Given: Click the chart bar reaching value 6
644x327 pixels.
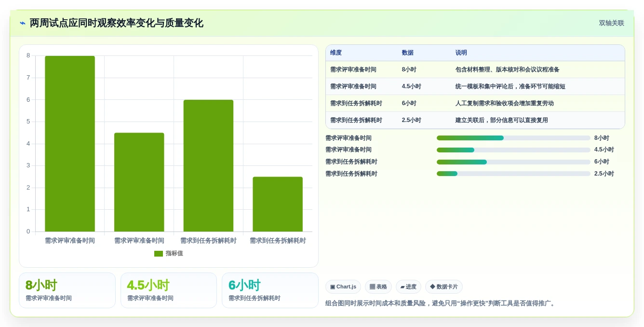Looking at the screenshot, I should 208,166.
